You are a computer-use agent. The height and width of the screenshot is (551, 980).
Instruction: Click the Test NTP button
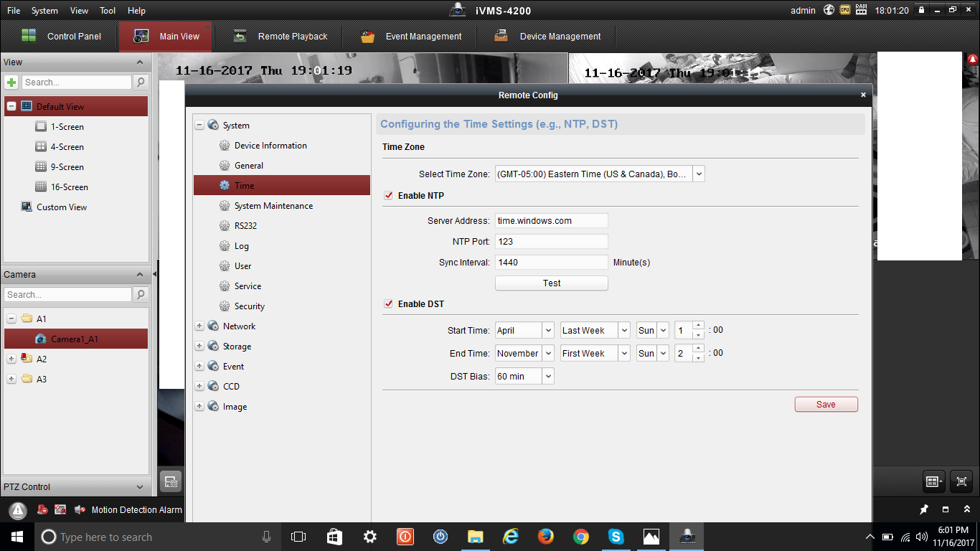click(551, 283)
